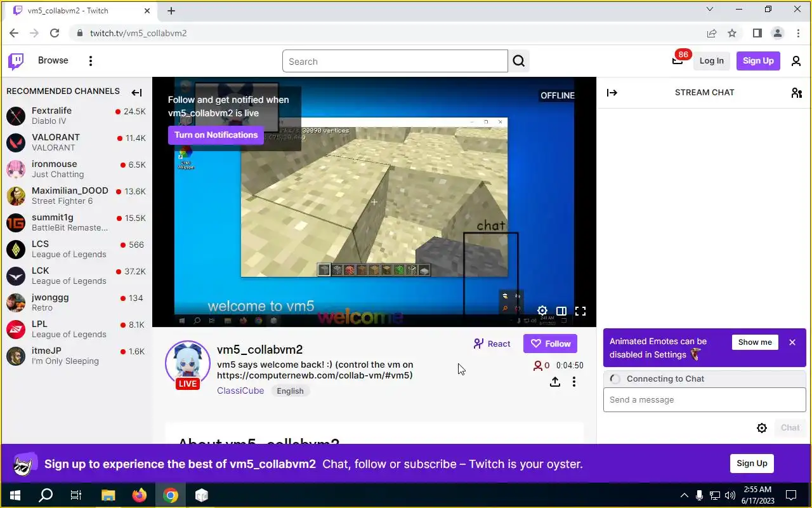Viewport: 812px width, 508px height.
Task: Go back in the browser
Action: coord(14,33)
